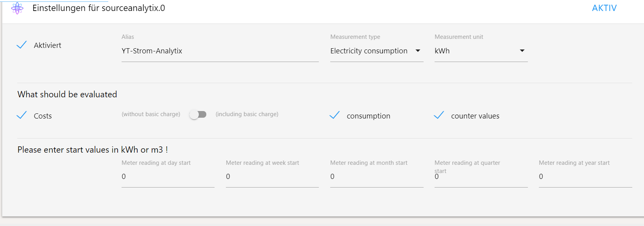Switch basic charge toggle on

click(198, 114)
